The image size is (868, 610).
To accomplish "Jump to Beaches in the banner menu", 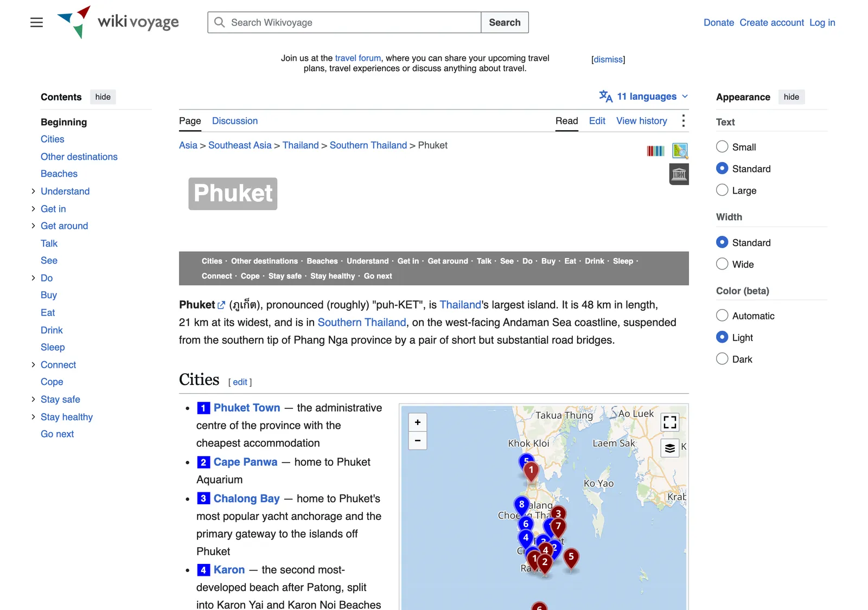I will (x=322, y=261).
